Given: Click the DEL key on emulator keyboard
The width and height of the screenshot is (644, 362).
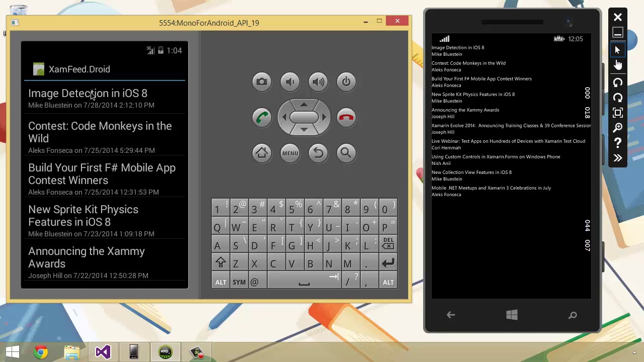Looking at the screenshot, I should tap(388, 244).
